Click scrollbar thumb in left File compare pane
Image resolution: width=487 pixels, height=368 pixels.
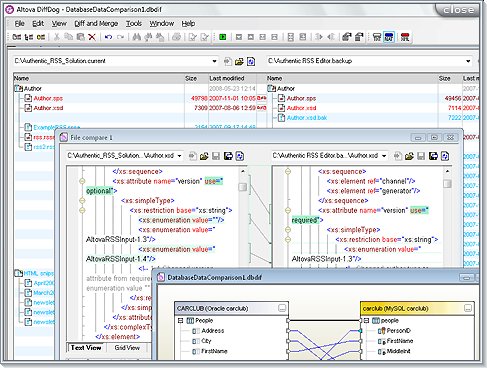pyautogui.click(x=243, y=186)
